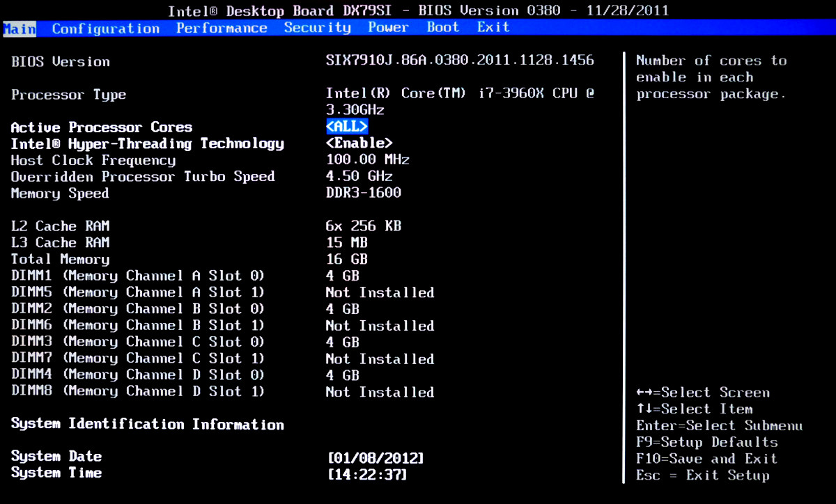Viewport: 836px width, 504px height.
Task: Go to the Power tab
Action: click(x=389, y=27)
